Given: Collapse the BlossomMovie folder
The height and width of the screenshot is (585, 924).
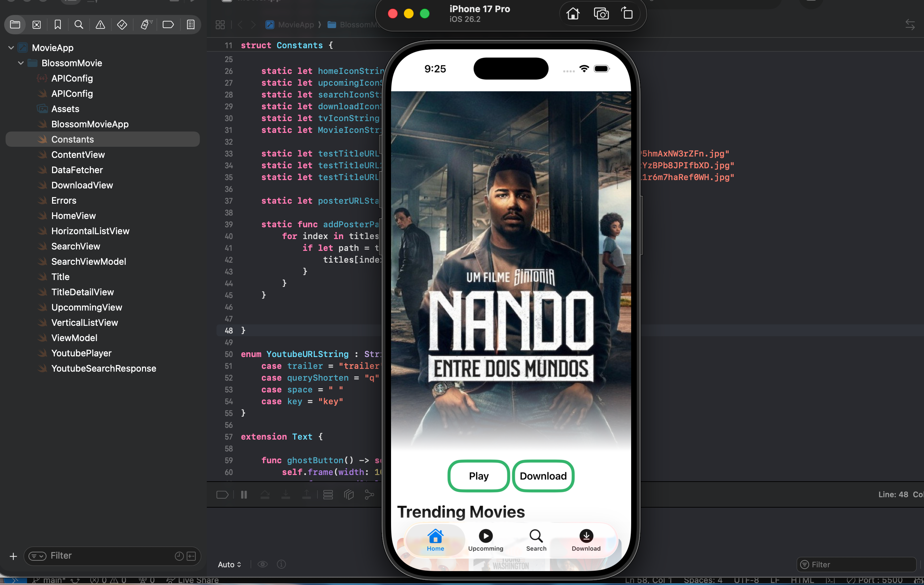Looking at the screenshot, I should [21, 63].
